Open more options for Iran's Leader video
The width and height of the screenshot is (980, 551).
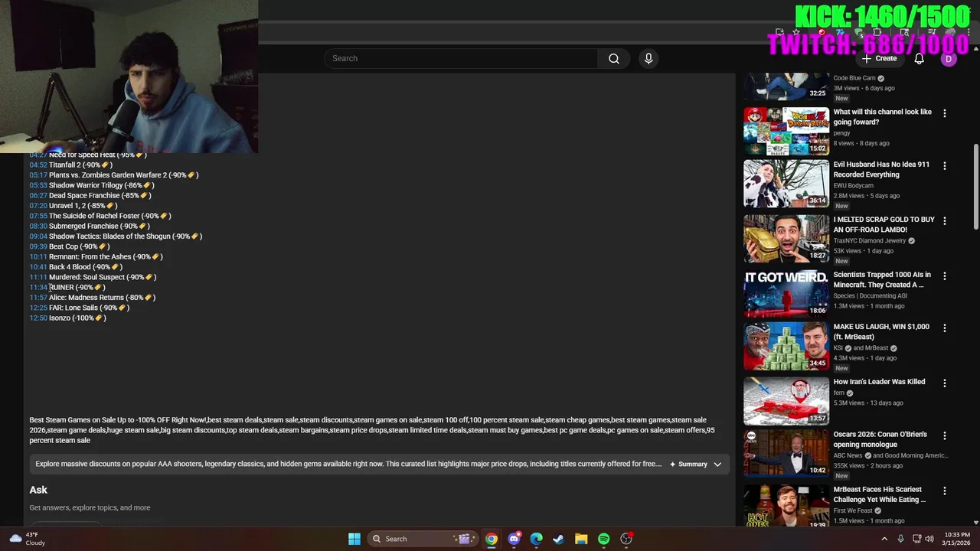click(944, 383)
